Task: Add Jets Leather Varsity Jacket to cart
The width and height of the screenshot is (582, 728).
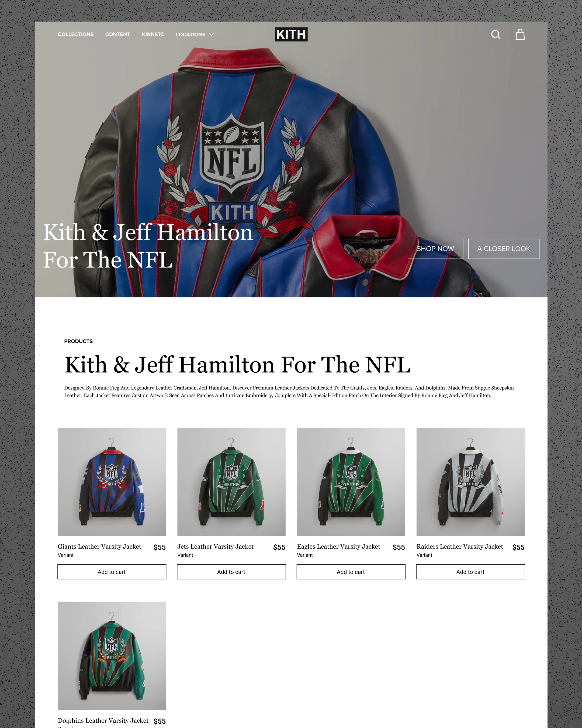Action: (231, 572)
